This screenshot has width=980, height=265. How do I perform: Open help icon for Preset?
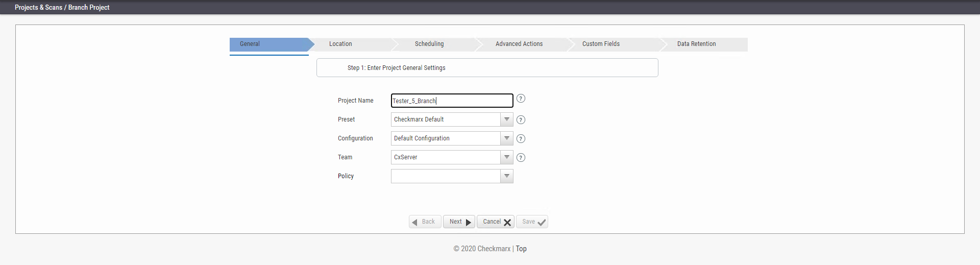521,120
